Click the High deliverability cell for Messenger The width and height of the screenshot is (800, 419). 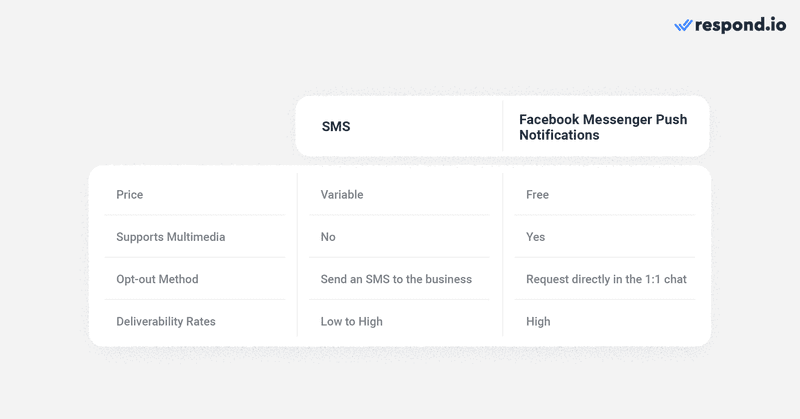(538, 321)
